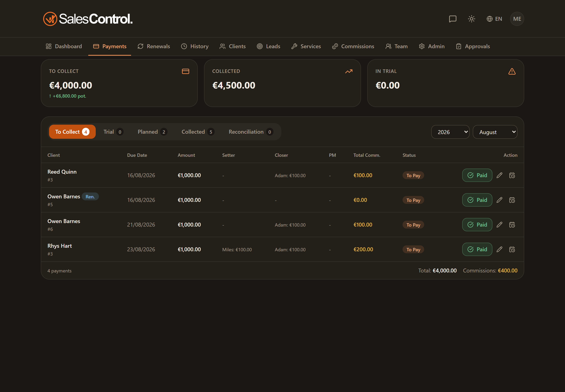Image resolution: width=565 pixels, height=392 pixels.
Task: Sort by Due Date column header
Action: click(137, 155)
